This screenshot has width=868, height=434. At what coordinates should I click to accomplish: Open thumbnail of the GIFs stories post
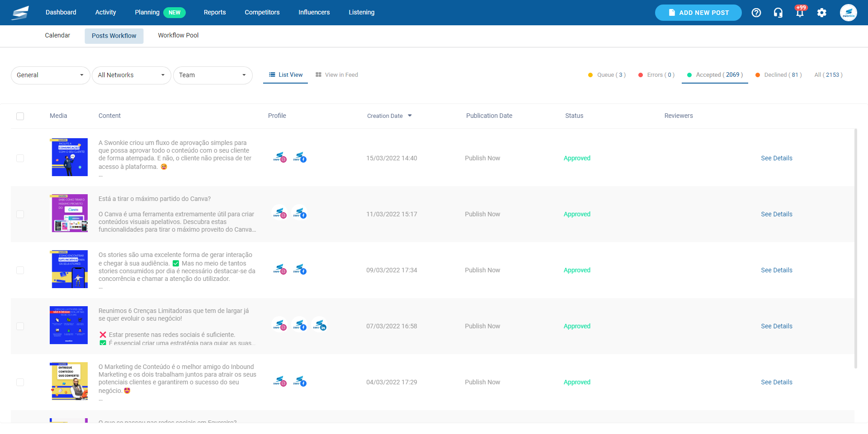pos(69,269)
